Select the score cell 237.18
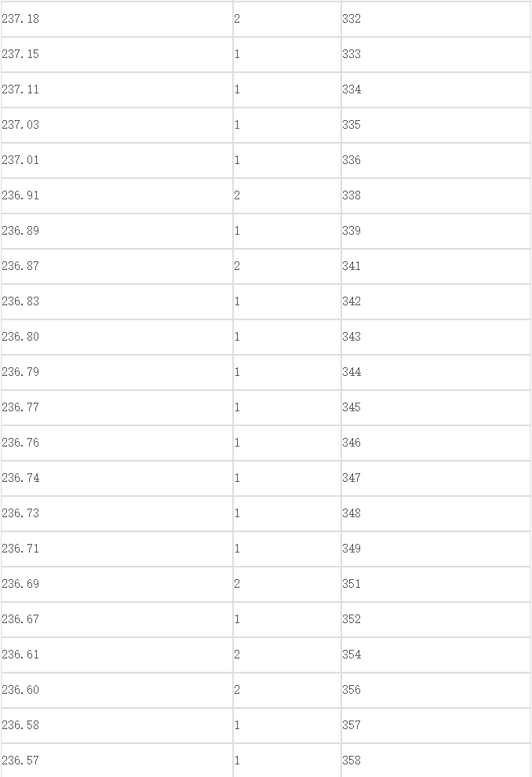The image size is (532, 777). pos(117,19)
